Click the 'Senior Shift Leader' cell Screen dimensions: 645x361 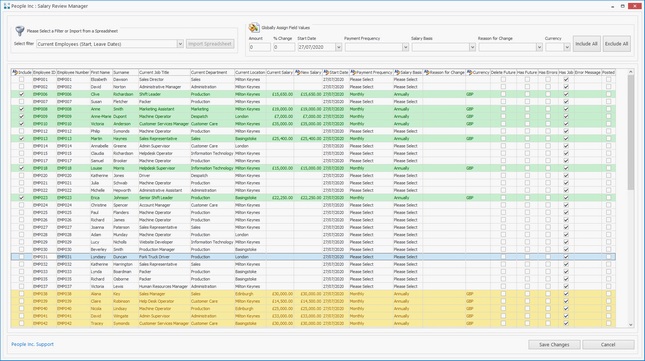tap(164, 198)
